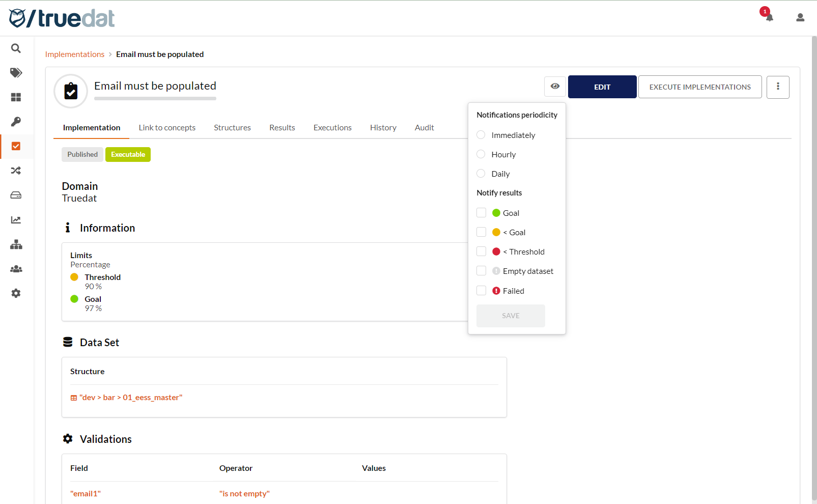This screenshot has width=817, height=504.
Task: Click the EXECUTE IMPLEMENTATIONS button
Action: pos(700,87)
